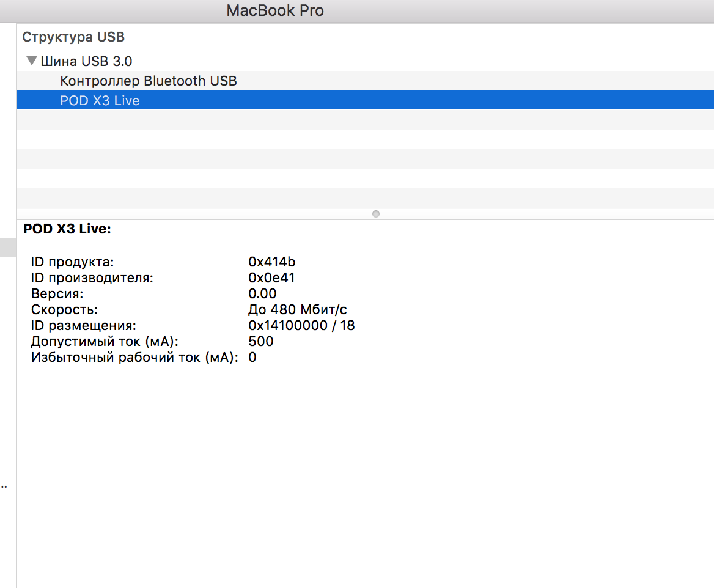
Task: Click vendor ID value 0x0e41
Action: coord(272,278)
